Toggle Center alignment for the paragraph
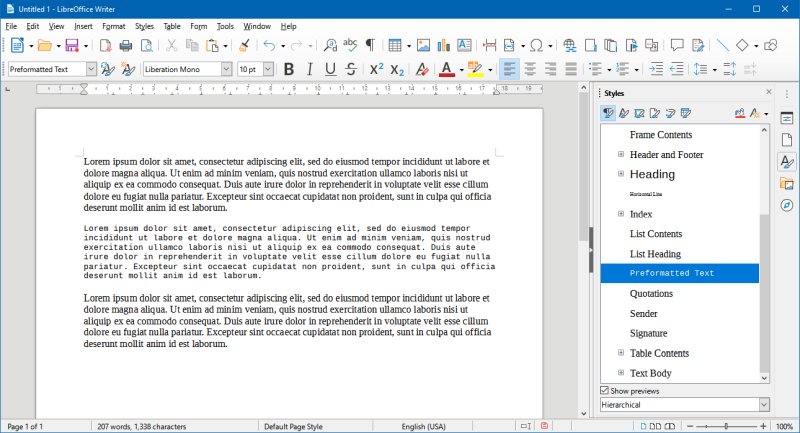This screenshot has height=433, width=800. point(530,69)
